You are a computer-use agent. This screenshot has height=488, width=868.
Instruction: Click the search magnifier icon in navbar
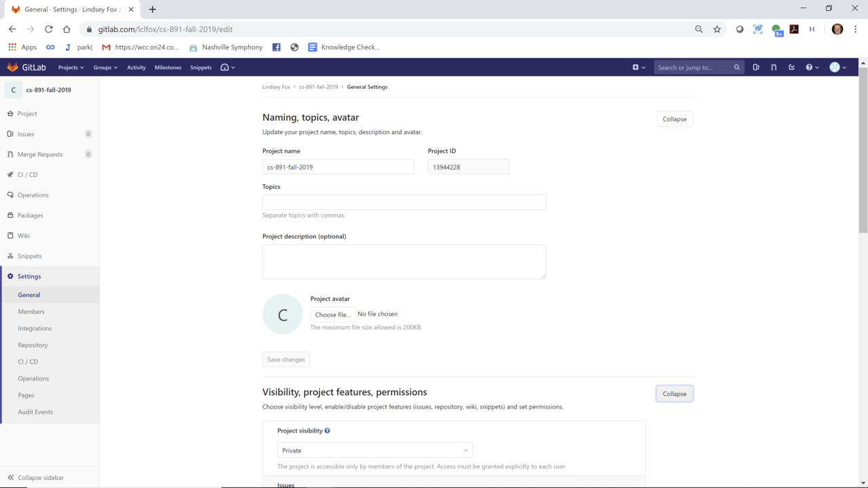click(736, 67)
